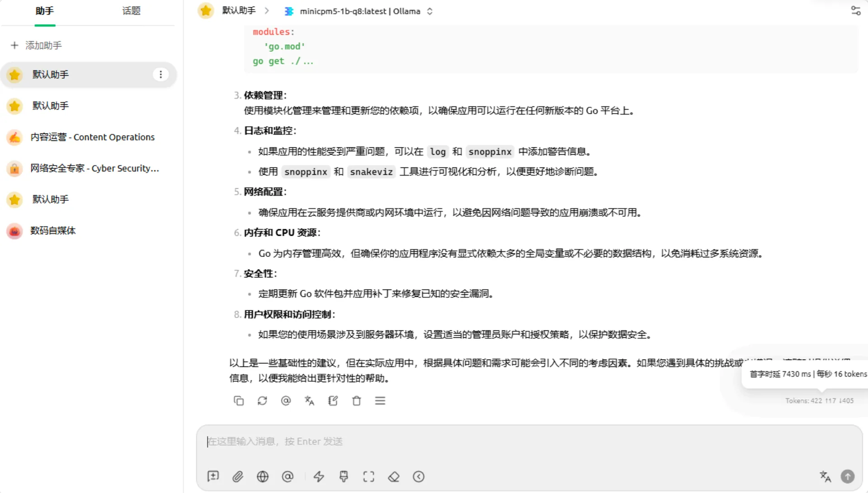Attach a file with paperclip icon
The height and width of the screenshot is (493, 868).
pos(238,476)
